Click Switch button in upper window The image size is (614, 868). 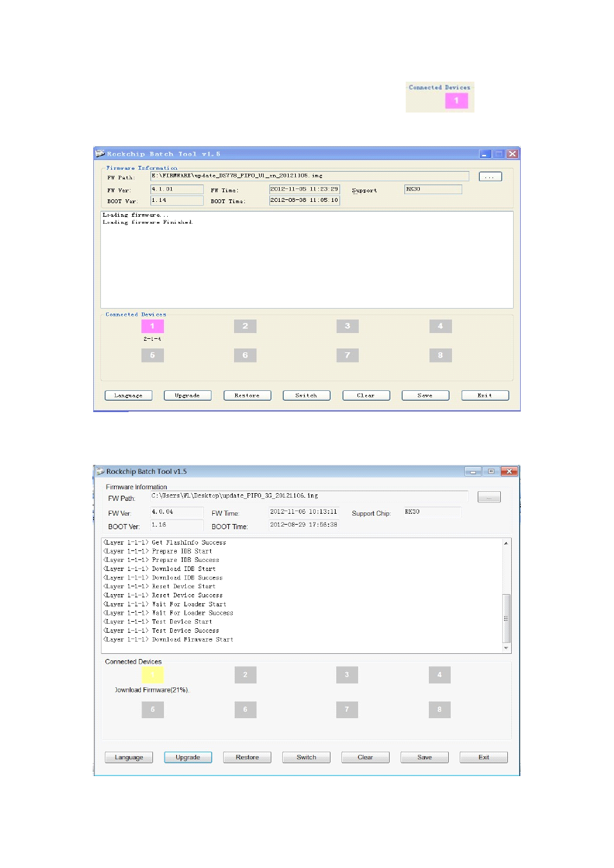pyautogui.click(x=306, y=395)
